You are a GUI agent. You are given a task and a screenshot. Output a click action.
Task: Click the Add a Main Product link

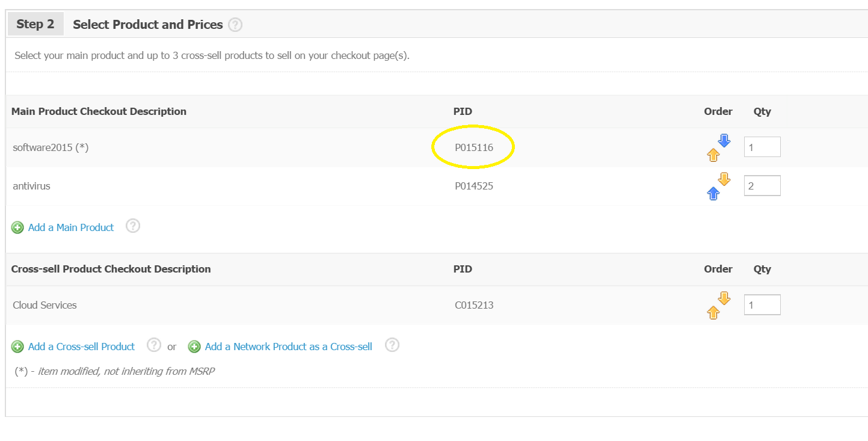[71, 227]
